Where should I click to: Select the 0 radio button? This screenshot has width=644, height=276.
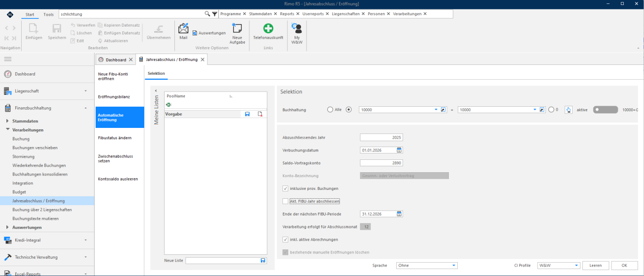551,110
